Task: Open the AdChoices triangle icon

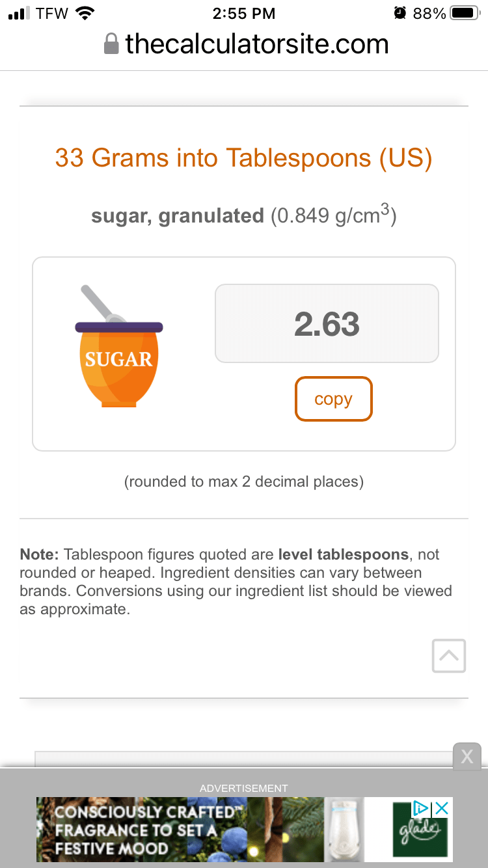Action: tap(421, 808)
